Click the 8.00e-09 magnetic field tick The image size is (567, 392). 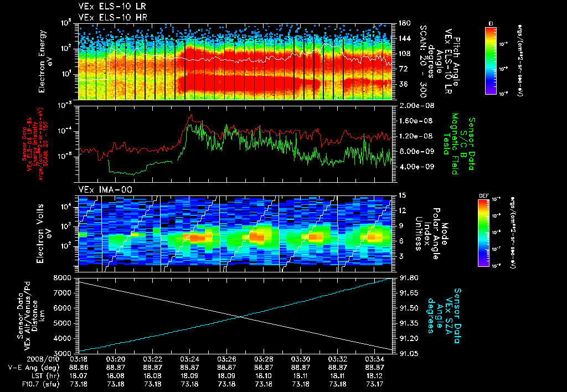point(416,151)
